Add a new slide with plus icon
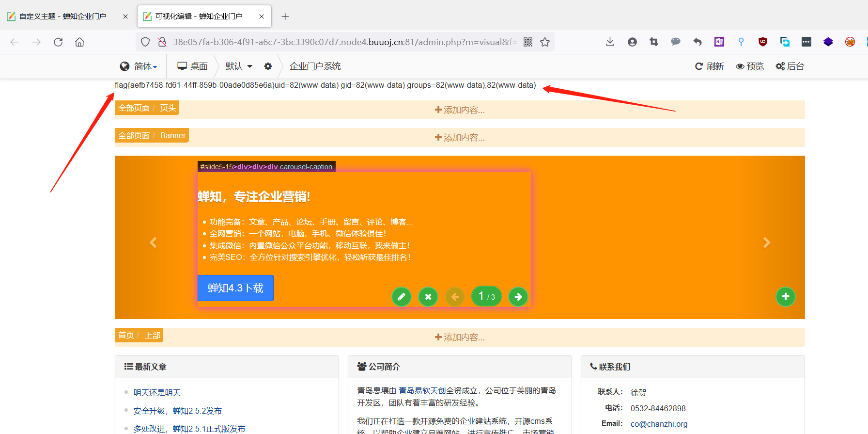This screenshot has height=434, width=868. (x=786, y=296)
